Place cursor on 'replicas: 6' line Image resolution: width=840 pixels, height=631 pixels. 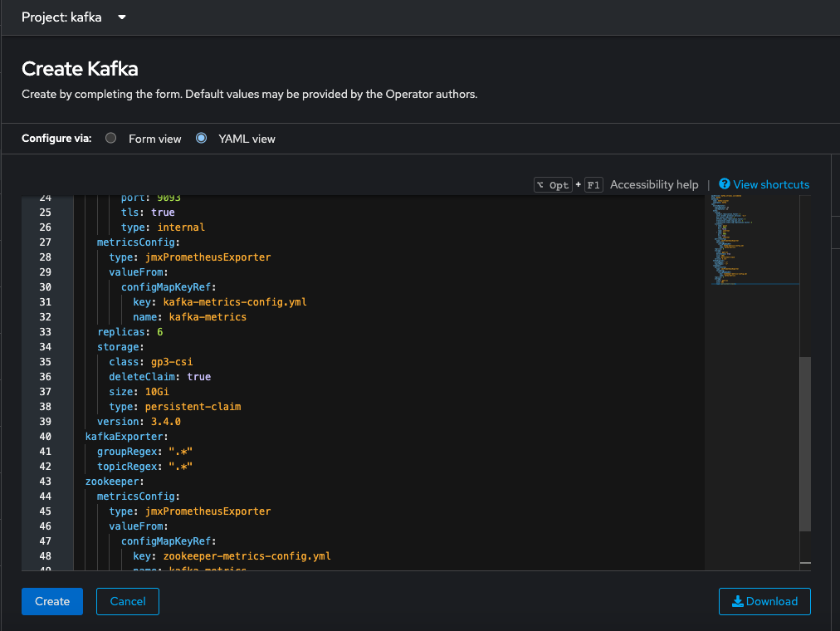[129, 332]
